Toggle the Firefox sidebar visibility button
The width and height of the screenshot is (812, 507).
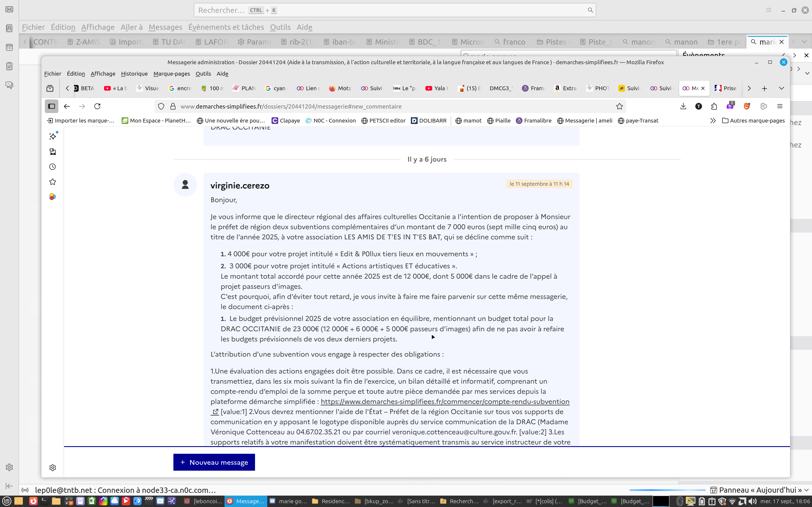tap(51, 106)
